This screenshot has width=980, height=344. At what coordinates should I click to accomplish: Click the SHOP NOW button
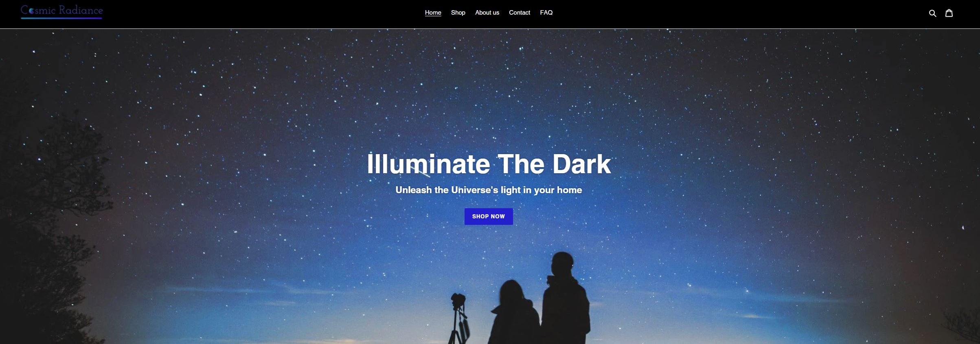tap(489, 216)
